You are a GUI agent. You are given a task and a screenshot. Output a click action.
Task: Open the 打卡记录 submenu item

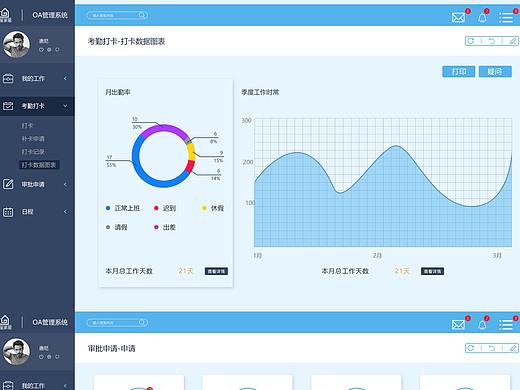pyautogui.click(x=33, y=152)
